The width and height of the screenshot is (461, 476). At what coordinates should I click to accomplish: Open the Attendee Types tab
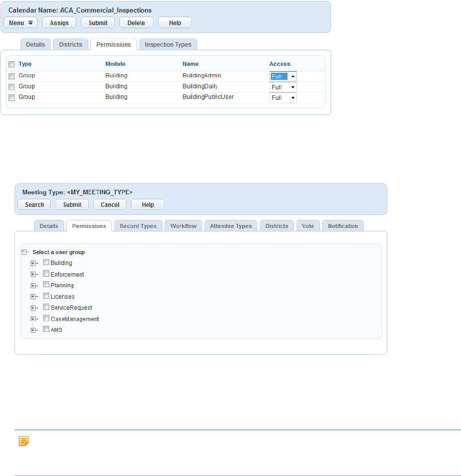pos(231,226)
